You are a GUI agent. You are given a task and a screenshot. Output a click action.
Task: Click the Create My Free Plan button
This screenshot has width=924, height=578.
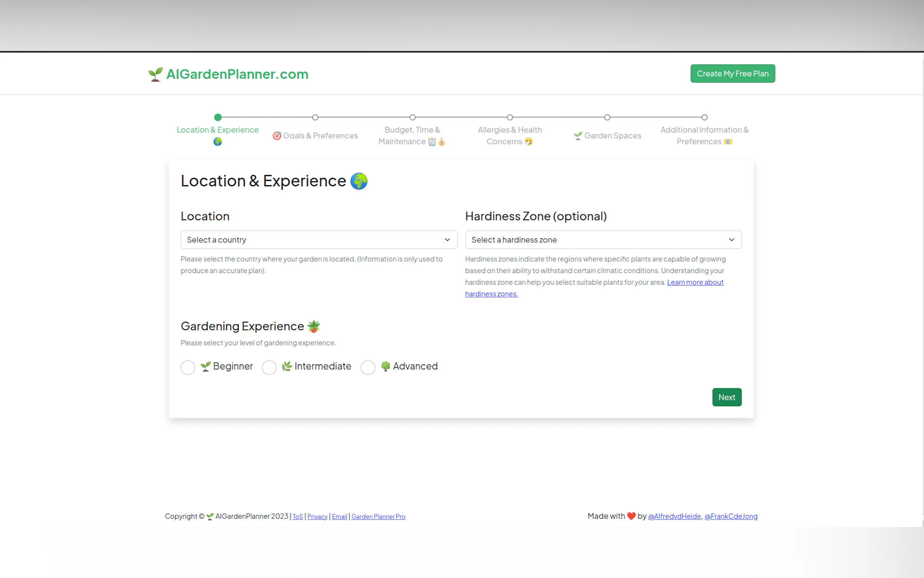coord(732,74)
